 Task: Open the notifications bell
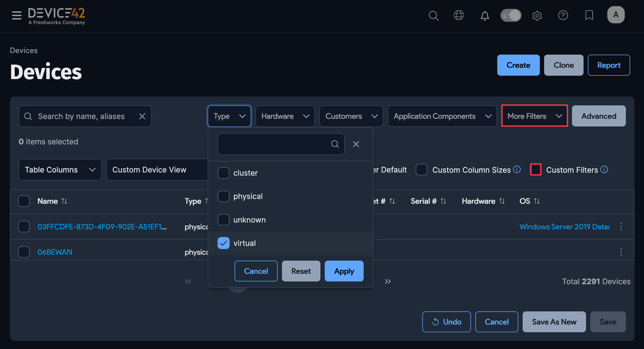point(485,15)
